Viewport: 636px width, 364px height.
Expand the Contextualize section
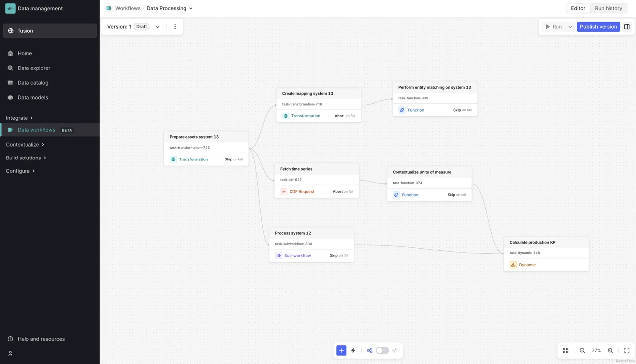(25, 145)
